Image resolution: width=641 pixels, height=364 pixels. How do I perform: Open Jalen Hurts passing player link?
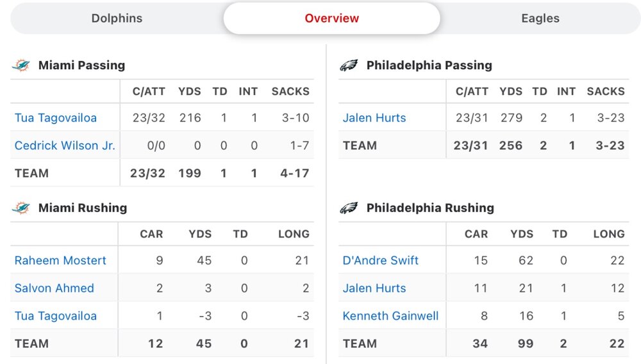[374, 118]
